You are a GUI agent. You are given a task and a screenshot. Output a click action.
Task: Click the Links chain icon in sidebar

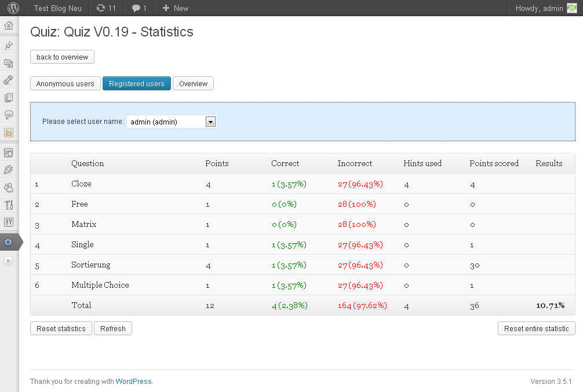pyautogui.click(x=9, y=80)
